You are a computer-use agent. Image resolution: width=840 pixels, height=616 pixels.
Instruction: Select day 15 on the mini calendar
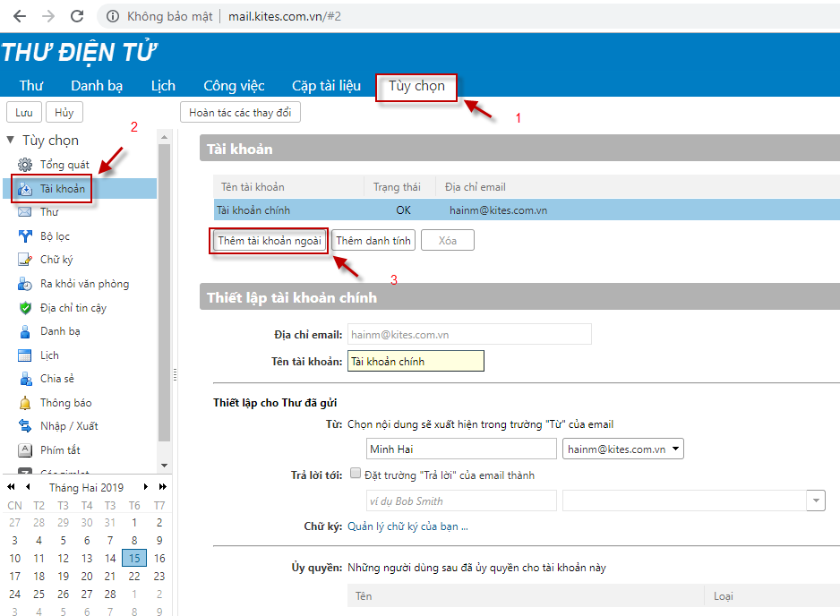tap(133, 557)
